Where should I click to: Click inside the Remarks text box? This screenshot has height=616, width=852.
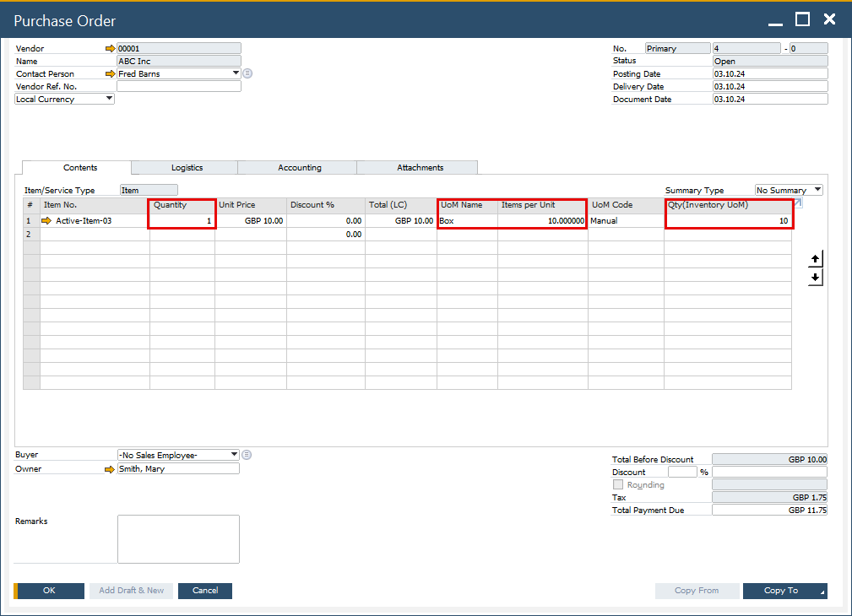click(178, 538)
